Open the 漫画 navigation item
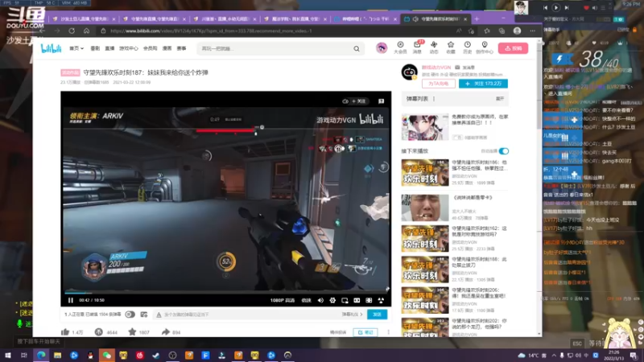Image resolution: width=644 pixels, height=362 pixels. 167,48
